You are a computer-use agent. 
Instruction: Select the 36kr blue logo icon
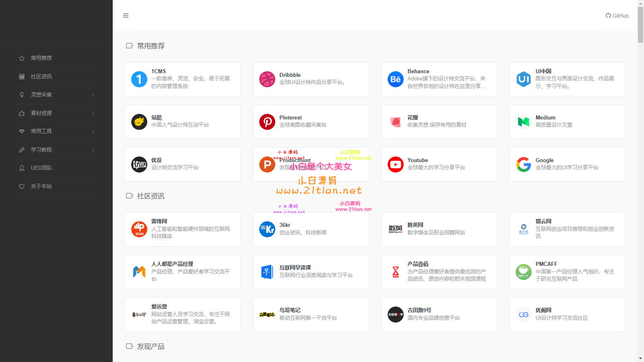tap(267, 229)
